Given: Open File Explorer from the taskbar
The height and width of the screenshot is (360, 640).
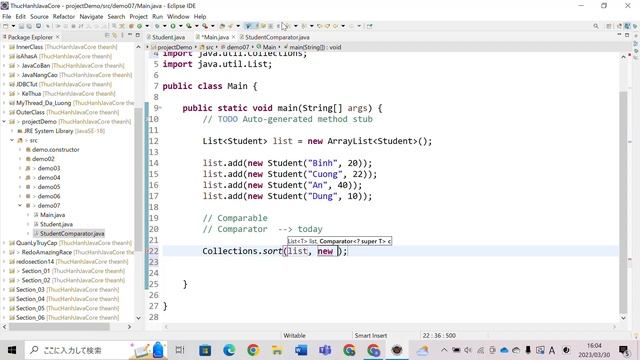Looking at the screenshot, I should [277, 350].
